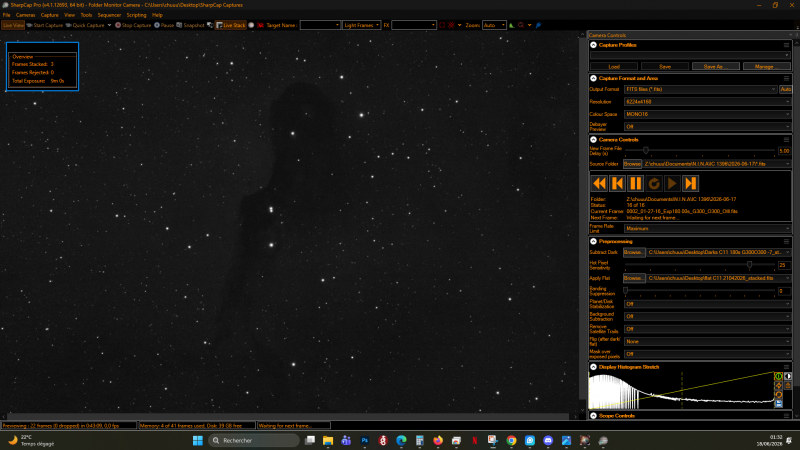Collapse the Scope Controls section
800x450 pixels.
593,416
